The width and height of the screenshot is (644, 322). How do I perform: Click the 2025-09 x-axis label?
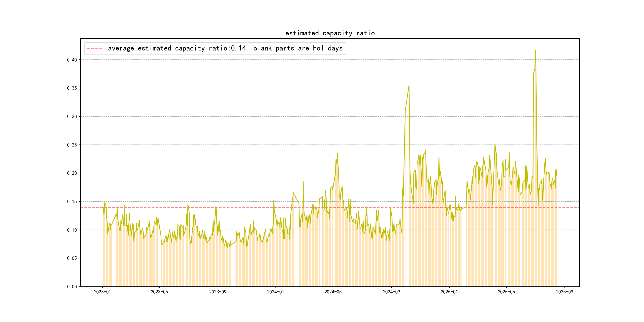coord(564,292)
